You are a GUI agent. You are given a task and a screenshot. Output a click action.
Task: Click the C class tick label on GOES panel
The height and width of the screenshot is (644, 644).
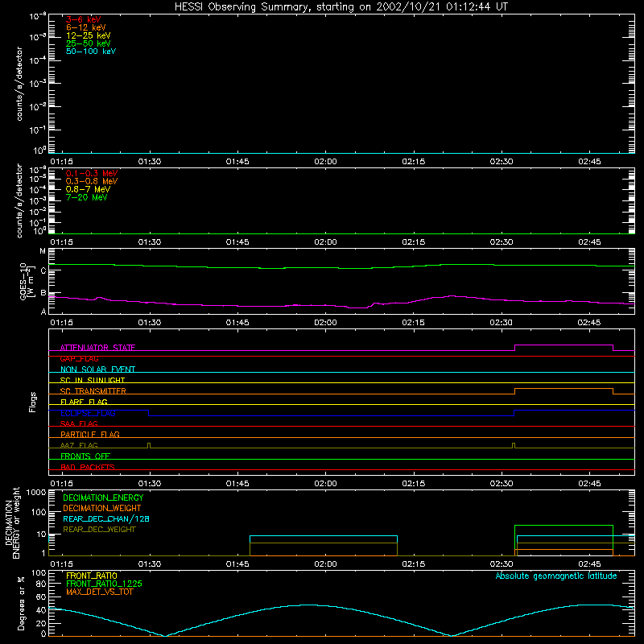(x=43, y=271)
